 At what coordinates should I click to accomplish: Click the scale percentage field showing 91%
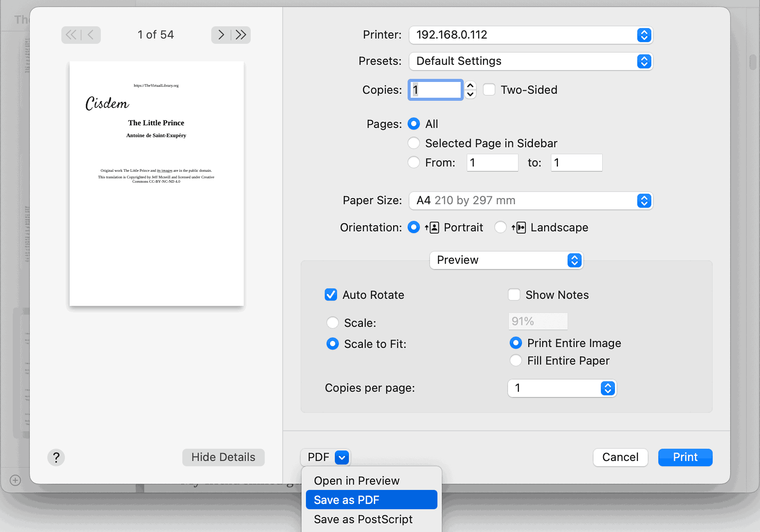[538, 321]
